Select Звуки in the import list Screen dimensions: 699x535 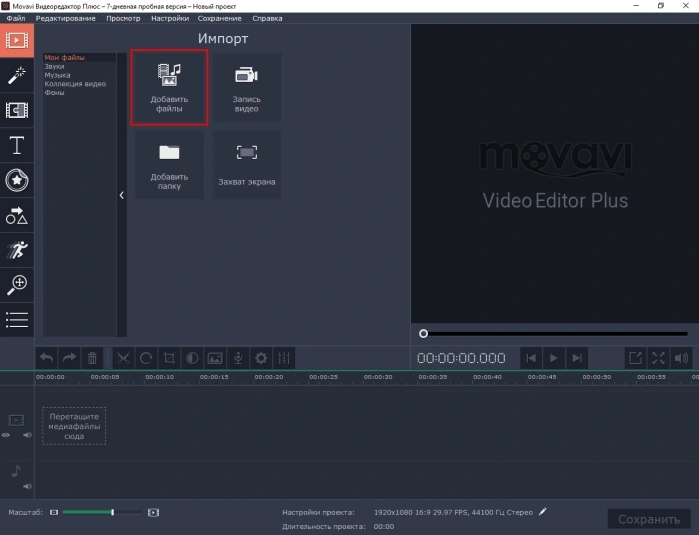54,66
